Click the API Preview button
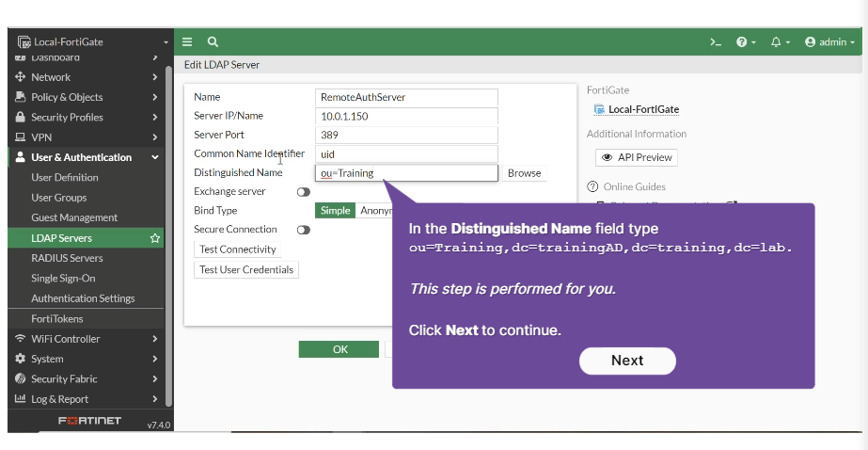This screenshot has height=450, width=868. [636, 157]
